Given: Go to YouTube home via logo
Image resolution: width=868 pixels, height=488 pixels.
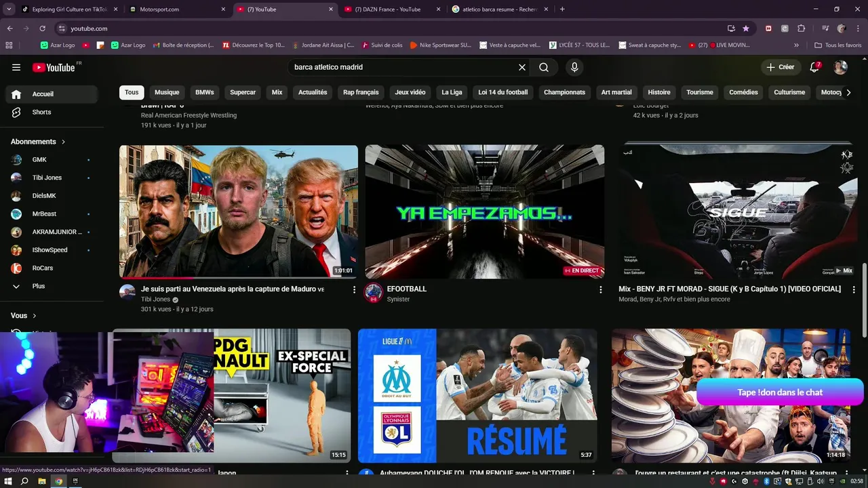Looking at the screenshot, I should pyautogui.click(x=54, y=67).
